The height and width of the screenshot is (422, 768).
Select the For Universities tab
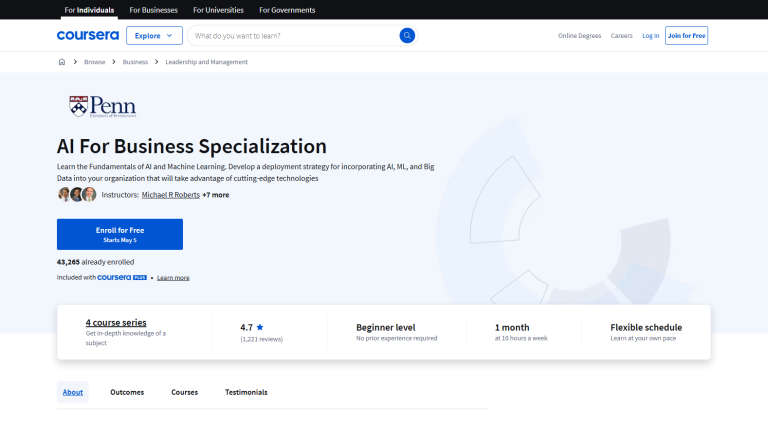(218, 10)
